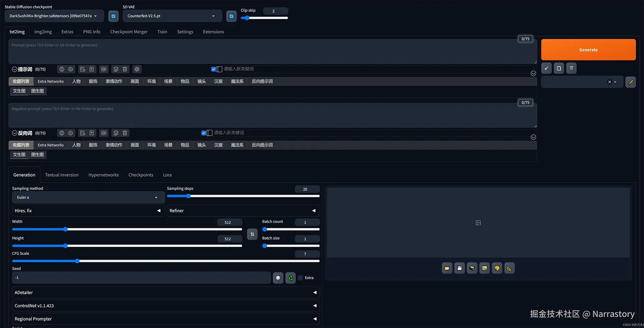
Task: Reuse last seed with the recycle icon
Action: [290, 278]
